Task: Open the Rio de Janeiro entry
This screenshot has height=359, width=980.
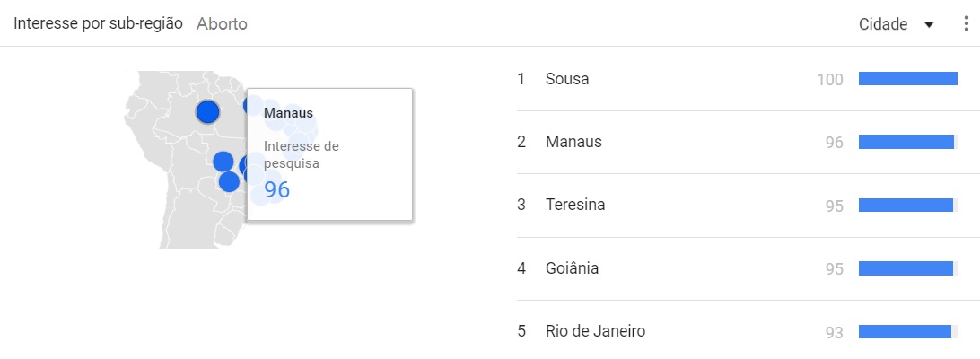Action: tap(595, 331)
